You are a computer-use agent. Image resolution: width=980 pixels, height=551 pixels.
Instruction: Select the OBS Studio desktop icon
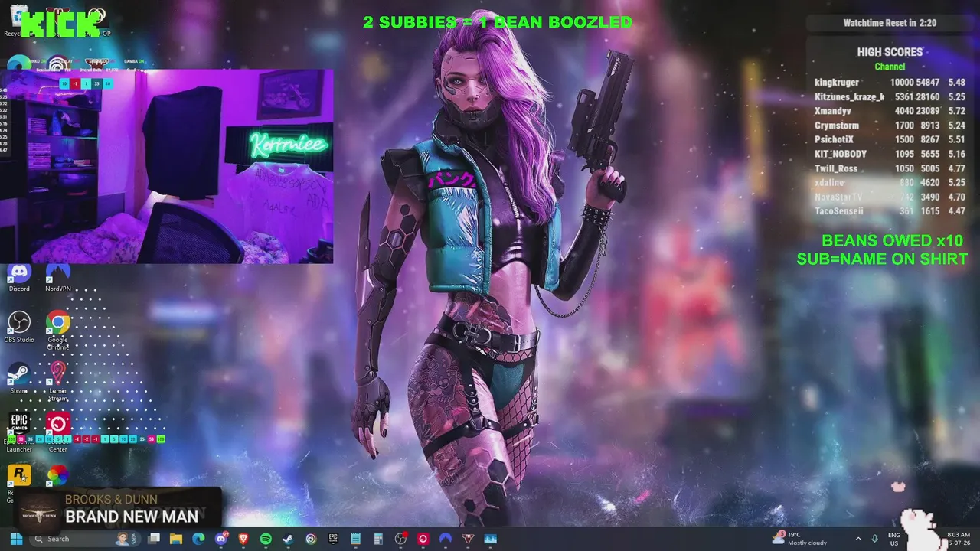[19, 327]
